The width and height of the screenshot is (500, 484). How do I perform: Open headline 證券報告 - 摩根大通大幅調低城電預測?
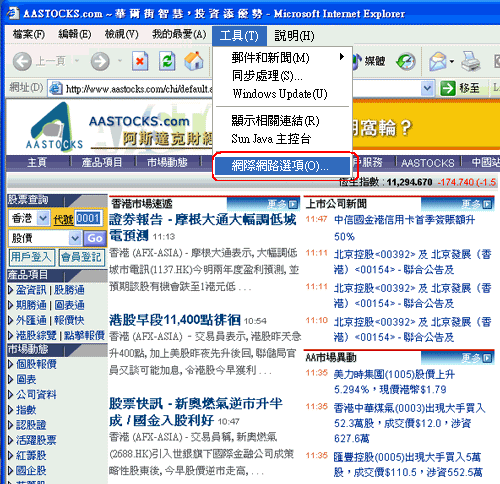click(202, 228)
